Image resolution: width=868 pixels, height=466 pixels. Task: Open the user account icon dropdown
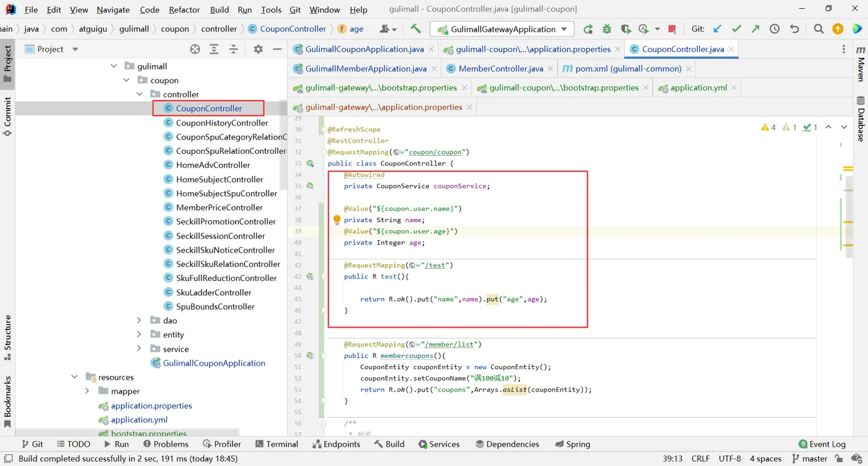[387, 29]
